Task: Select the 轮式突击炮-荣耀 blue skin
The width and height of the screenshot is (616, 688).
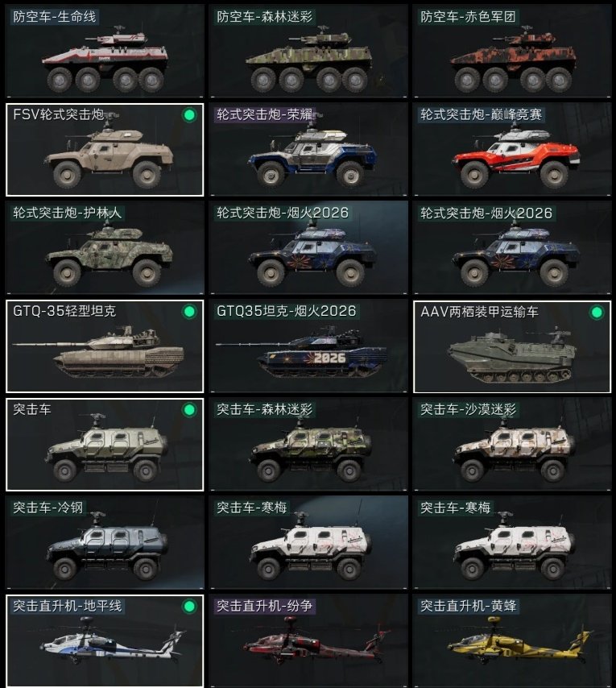Action: pos(308,149)
